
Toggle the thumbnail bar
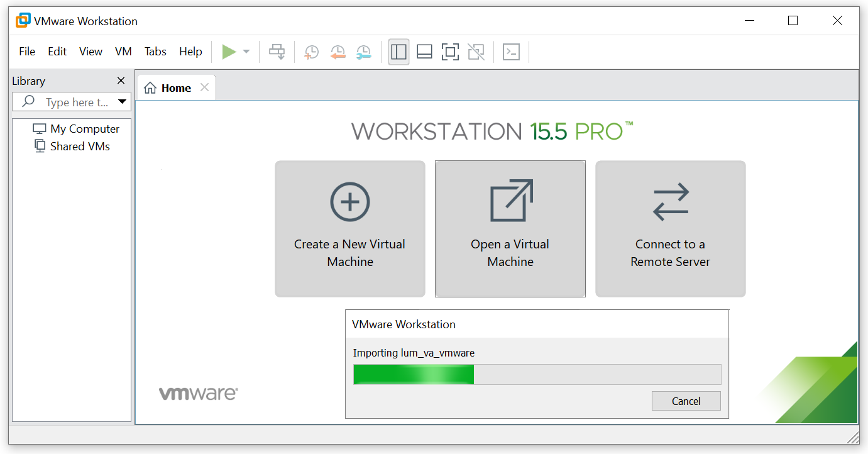424,52
